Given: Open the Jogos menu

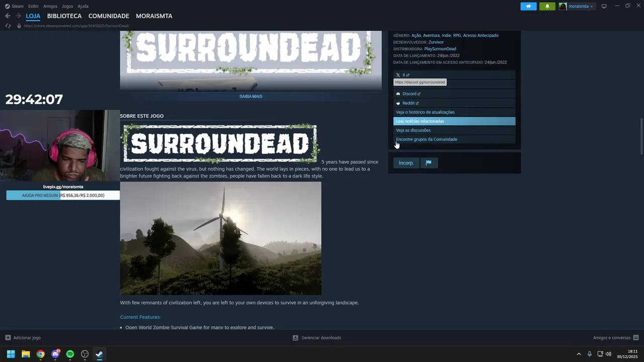Looking at the screenshot, I should [67, 6].
